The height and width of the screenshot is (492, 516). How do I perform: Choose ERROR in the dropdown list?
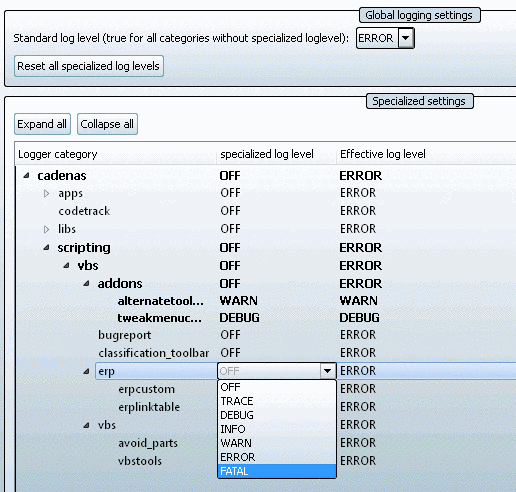pyautogui.click(x=277, y=457)
